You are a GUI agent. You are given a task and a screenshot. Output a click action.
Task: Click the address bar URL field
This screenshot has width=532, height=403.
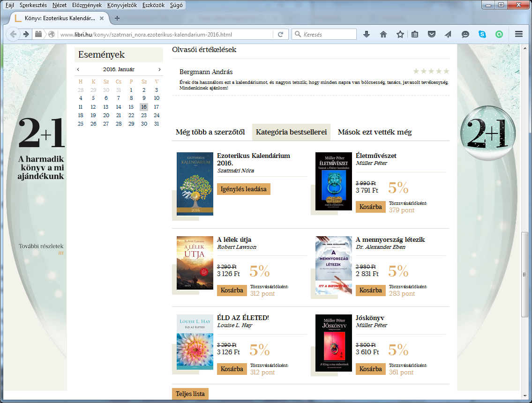165,34
